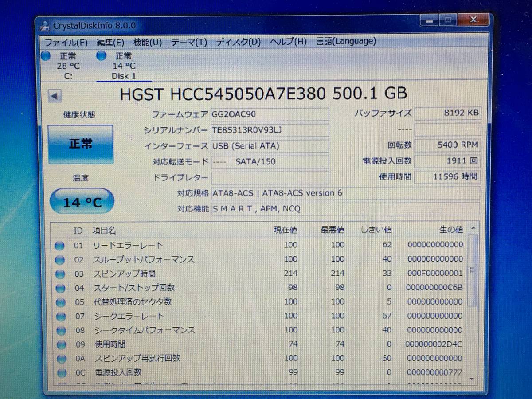This screenshot has height=399, width=532.
Task: Click the empty drive letter field
Action: (x=270, y=178)
